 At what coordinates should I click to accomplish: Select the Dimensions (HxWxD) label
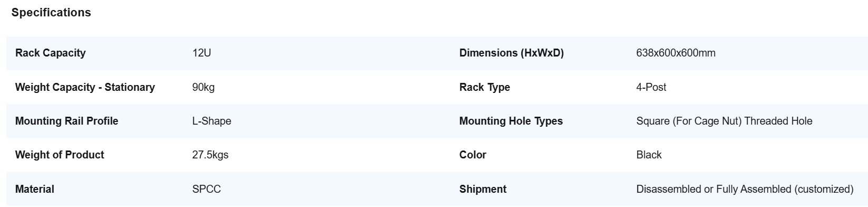tap(511, 53)
